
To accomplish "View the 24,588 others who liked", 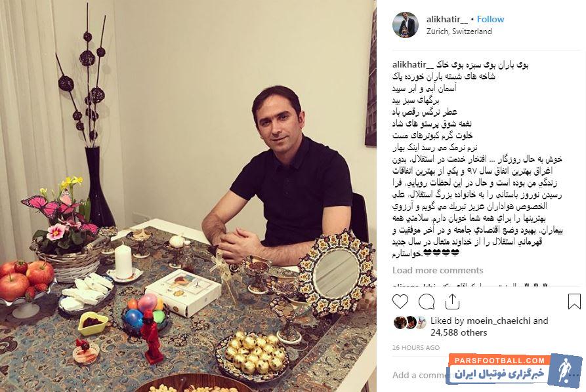I will point(459,332).
